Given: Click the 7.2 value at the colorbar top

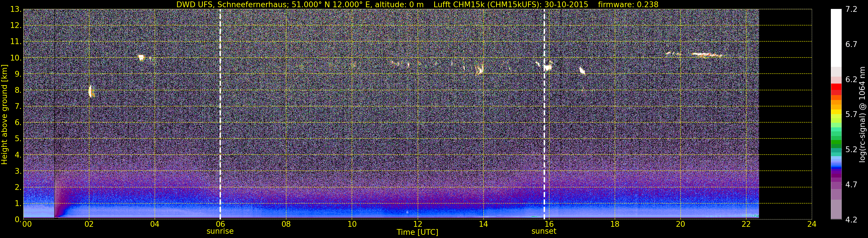Looking at the screenshot, I should coord(852,10).
